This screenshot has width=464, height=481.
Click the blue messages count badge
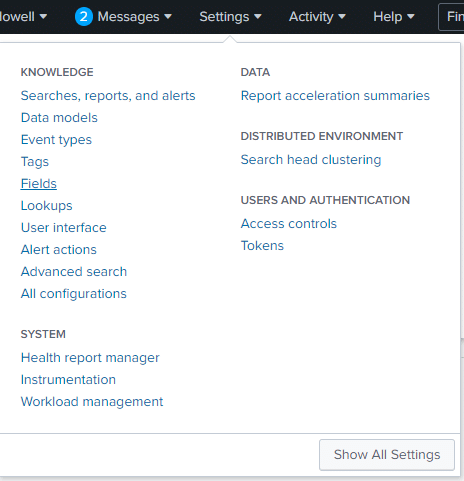pos(84,17)
